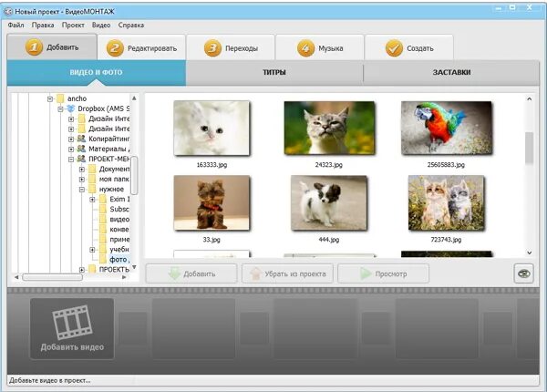Click the number 4 step icon
The height and width of the screenshot is (392, 547).
pos(305,48)
